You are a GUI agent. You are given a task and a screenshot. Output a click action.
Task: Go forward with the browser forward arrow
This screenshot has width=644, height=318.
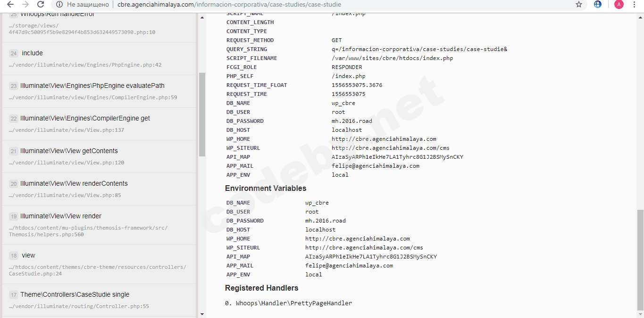[x=25, y=4]
